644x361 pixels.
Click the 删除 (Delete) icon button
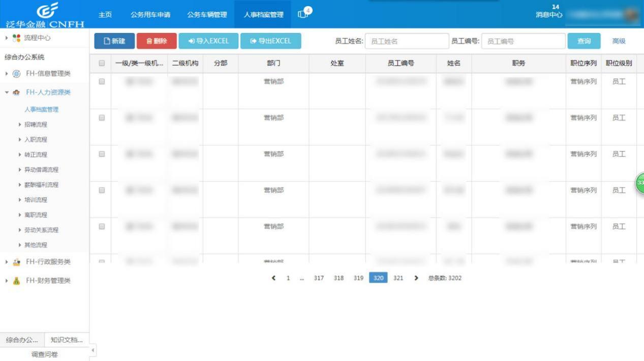click(x=156, y=41)
